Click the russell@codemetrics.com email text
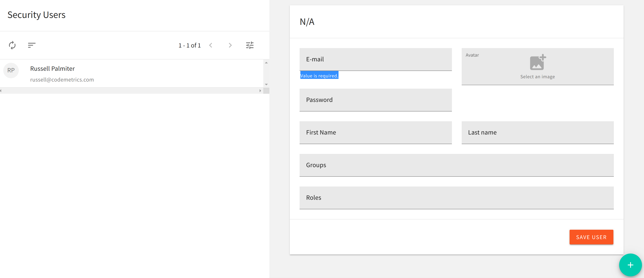644x278 pixels. pos(62,79)
